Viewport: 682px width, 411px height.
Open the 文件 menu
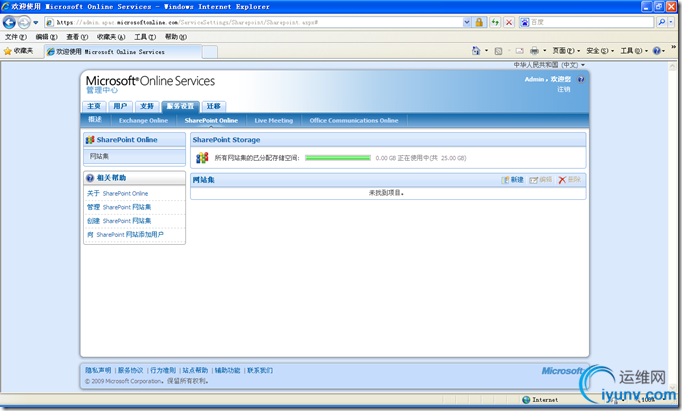16,37
